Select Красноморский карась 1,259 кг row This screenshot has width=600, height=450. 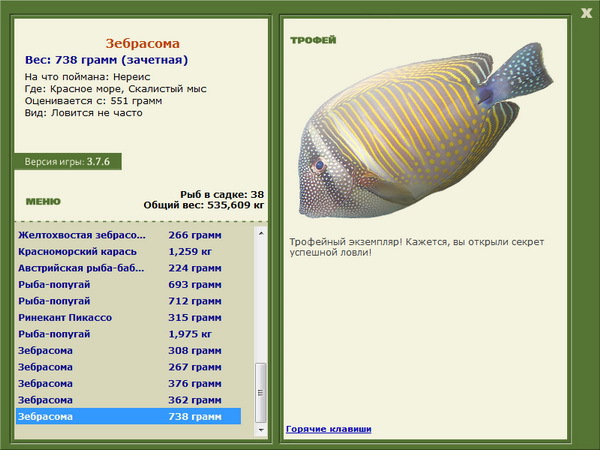(x=129, y=252)
